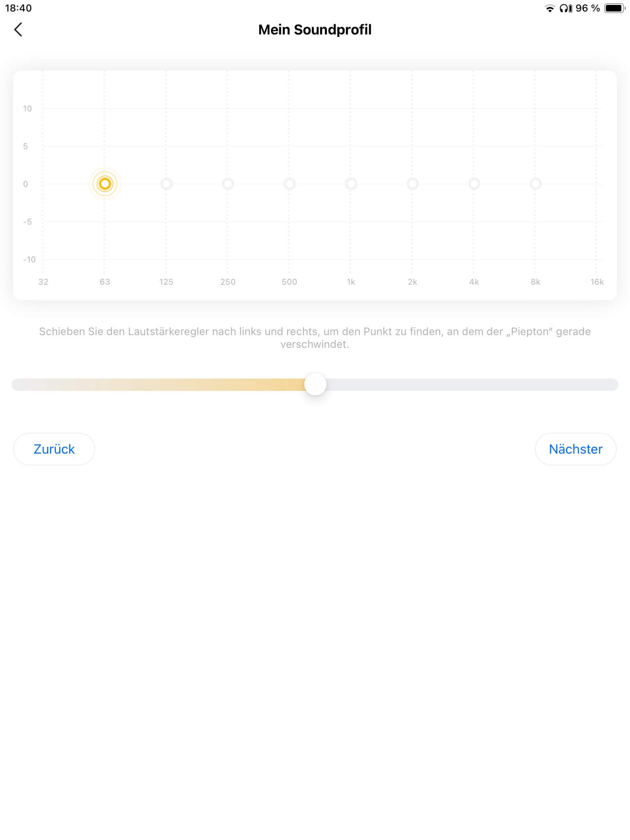Select the 8k frequency point
This screenshot has width=630, height=840.
(536, 184)
